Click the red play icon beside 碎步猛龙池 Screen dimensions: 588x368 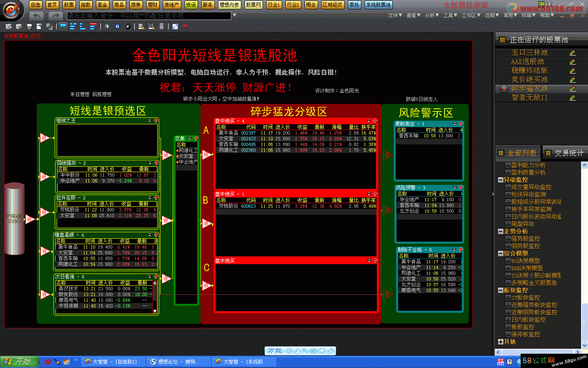[x=504, y=88]
